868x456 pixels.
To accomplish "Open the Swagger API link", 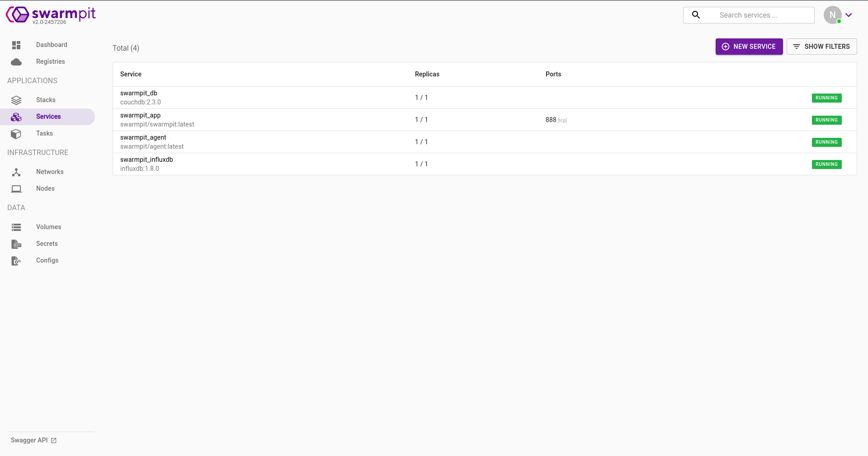I will pos(33,440).
